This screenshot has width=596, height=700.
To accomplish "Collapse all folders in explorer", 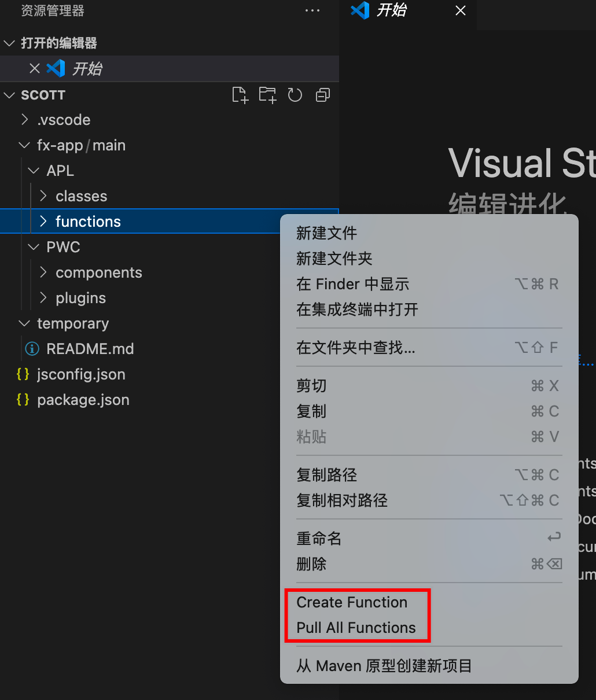I will click(x=323, y=95).
